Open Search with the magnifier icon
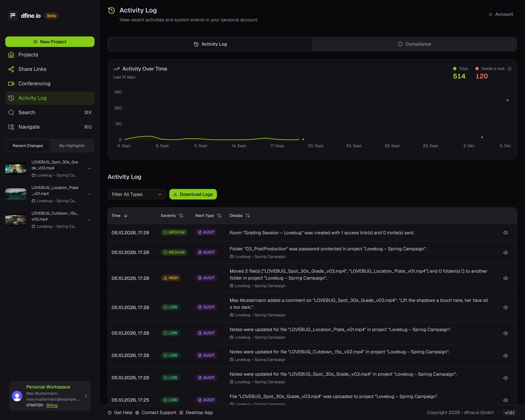The image size is (525, 420). 11,112
